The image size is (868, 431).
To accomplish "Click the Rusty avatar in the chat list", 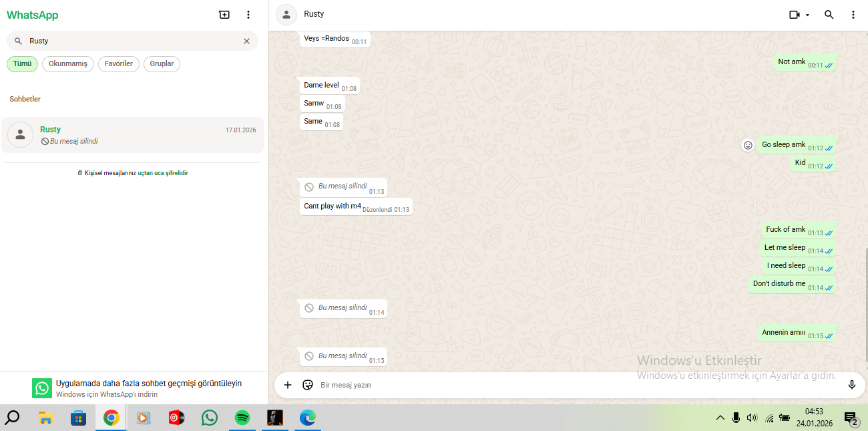I will [x=20, y=135].
